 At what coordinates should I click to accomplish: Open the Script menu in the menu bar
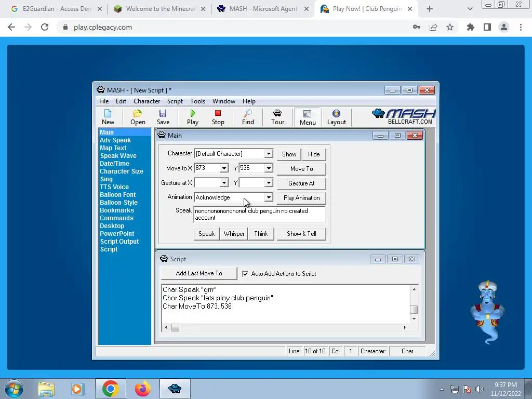175,101
